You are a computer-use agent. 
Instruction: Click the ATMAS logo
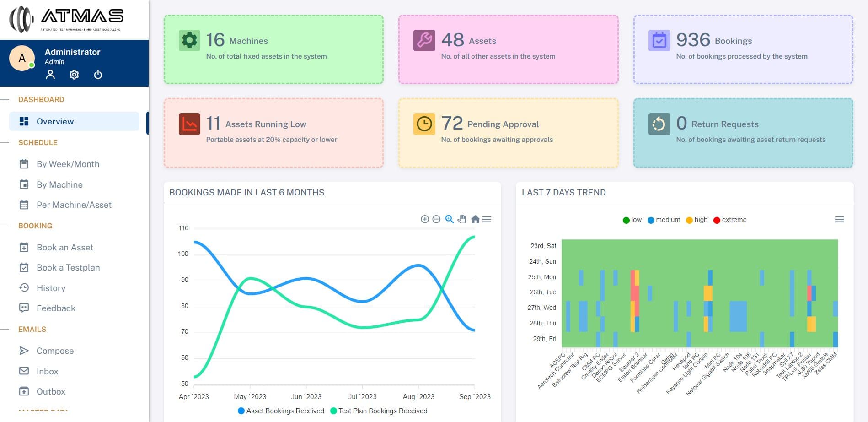(x=67, y=19)
